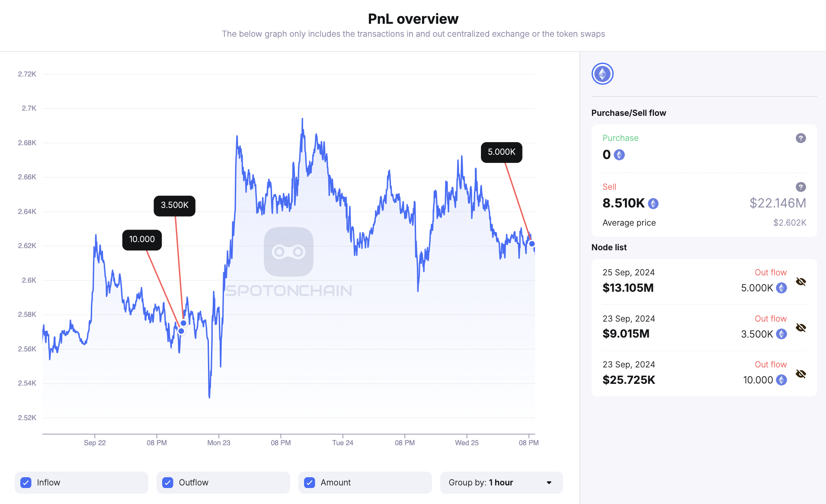Image resolution: width=826 pixels, height=504 pixels.
Task: Click the ETH icon next to 5.000K outflow
Action: click(781, 288)
